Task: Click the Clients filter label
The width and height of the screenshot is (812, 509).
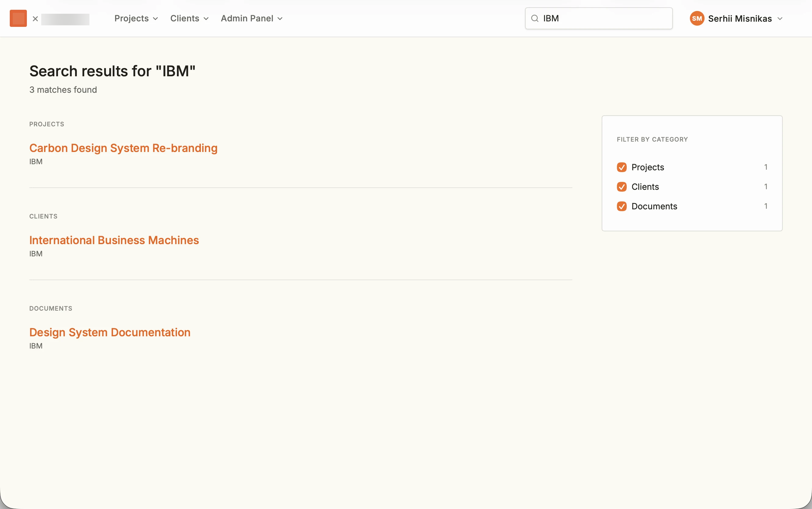Action: coord(645,186)
